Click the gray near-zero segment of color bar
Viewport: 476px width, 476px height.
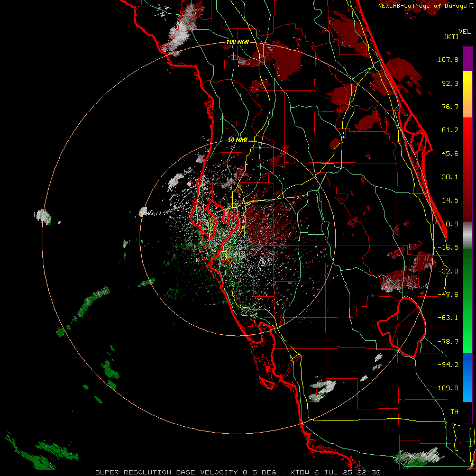(467, 235)
